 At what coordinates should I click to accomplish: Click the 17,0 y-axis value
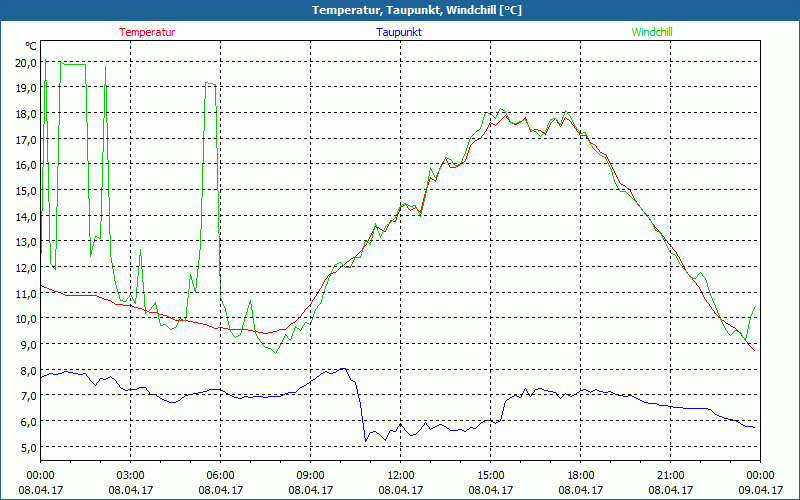click(x=27, y=139)
